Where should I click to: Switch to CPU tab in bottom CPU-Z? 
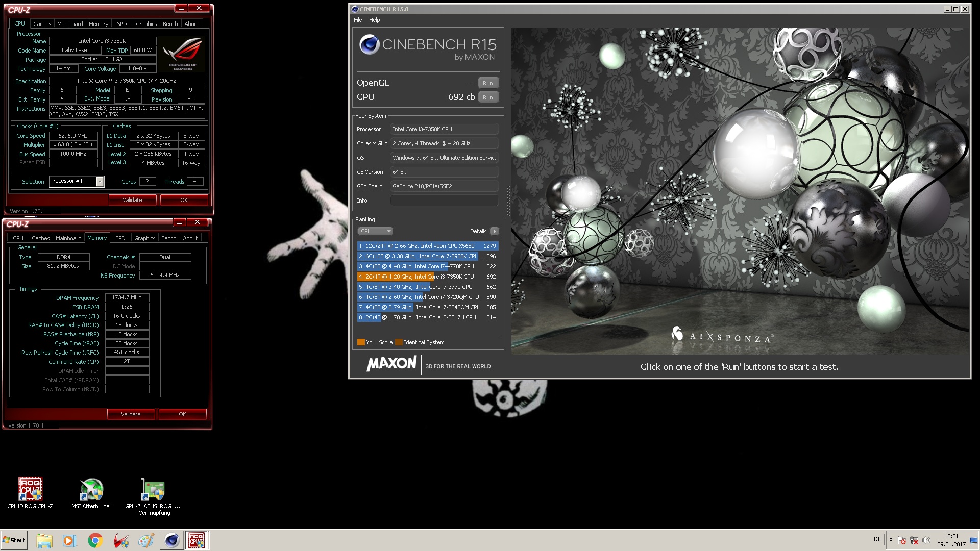(x=18, y=238)
